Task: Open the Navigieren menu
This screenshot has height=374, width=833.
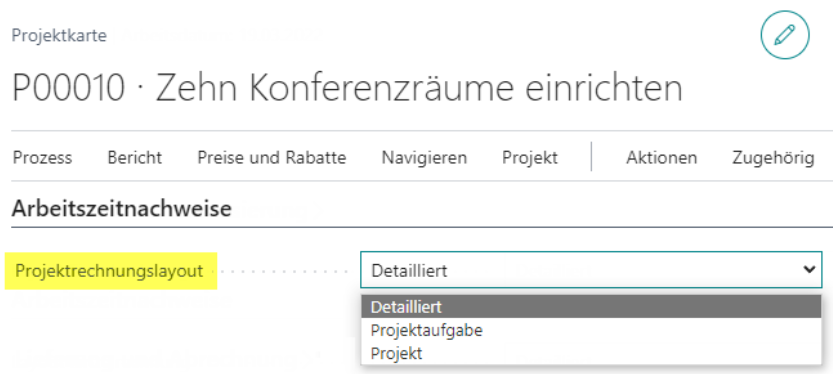Action: [x=424, y=158]
